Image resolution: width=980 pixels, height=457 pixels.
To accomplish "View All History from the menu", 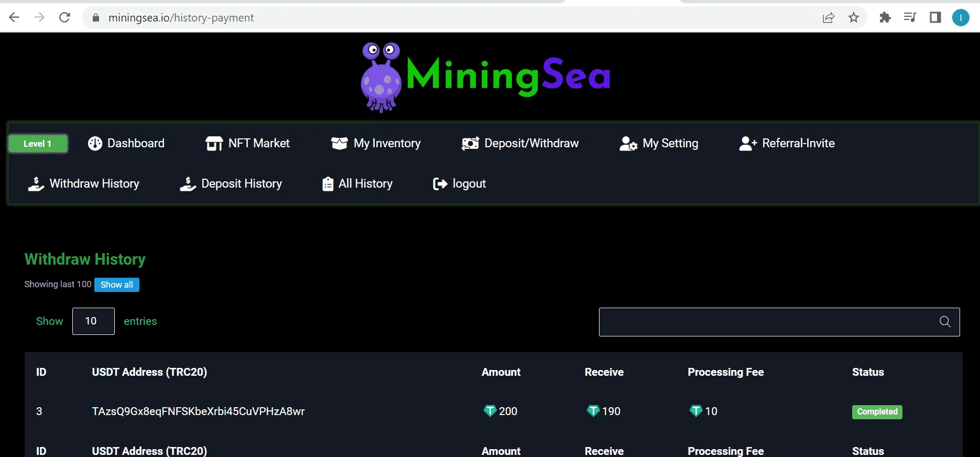I will pos(357,184).
